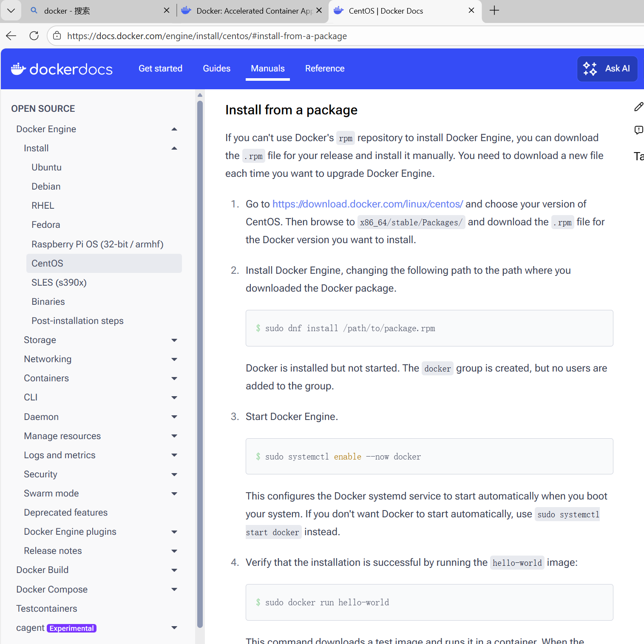This screenshot has height=644, width=644.
Task: Click the edit page pencil icon
Action: click(638, 107)
